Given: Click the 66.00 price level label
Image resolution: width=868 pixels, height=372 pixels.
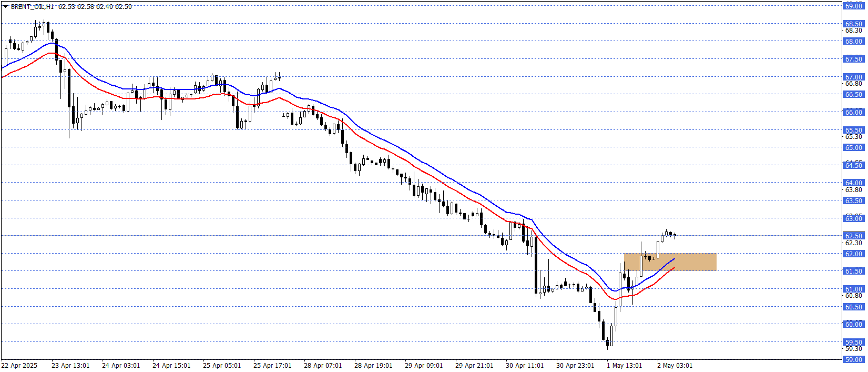Looking at the screenshot, I should point(853,112).
